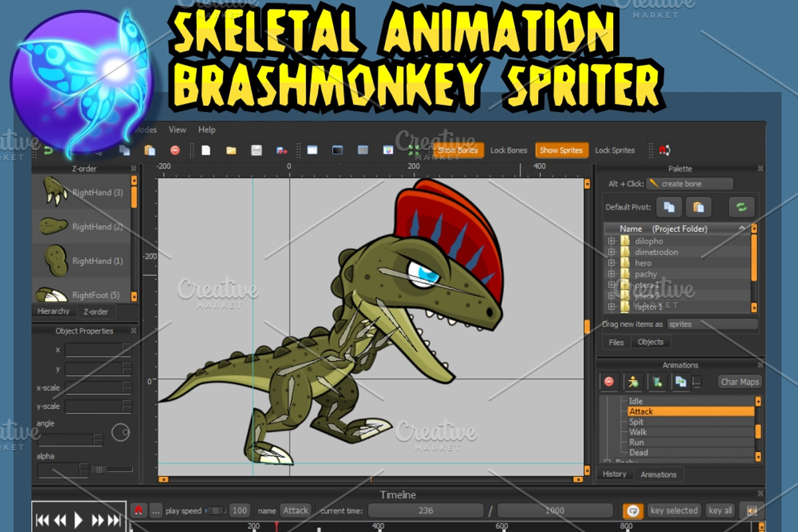
Task: Click the paste clipboard icon in toolbar
Action: coord(150,150)
